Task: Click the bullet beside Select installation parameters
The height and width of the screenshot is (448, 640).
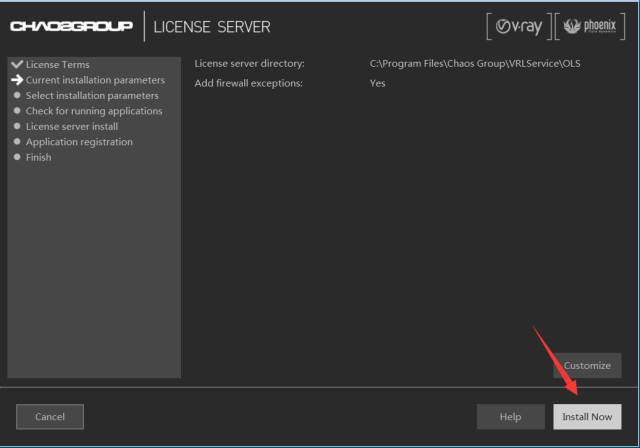Action: [17, 95]
